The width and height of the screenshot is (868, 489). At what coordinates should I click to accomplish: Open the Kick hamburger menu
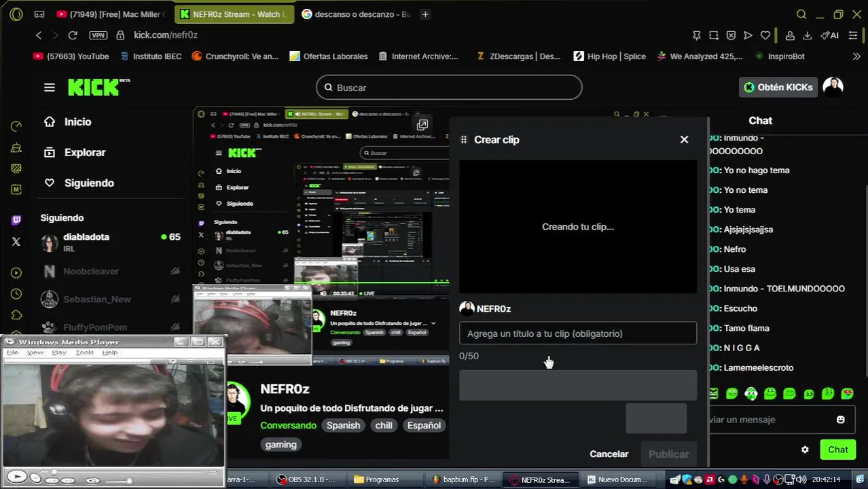(50, 88)
